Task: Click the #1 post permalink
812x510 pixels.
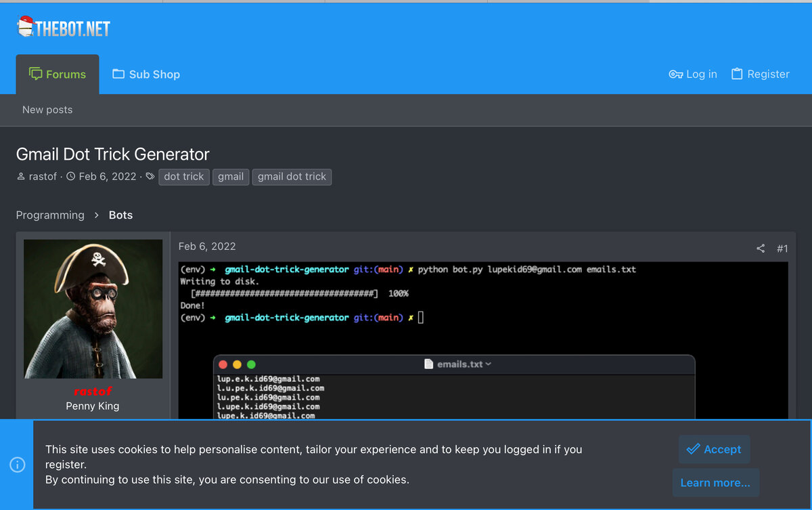Action: coord(783,249)
